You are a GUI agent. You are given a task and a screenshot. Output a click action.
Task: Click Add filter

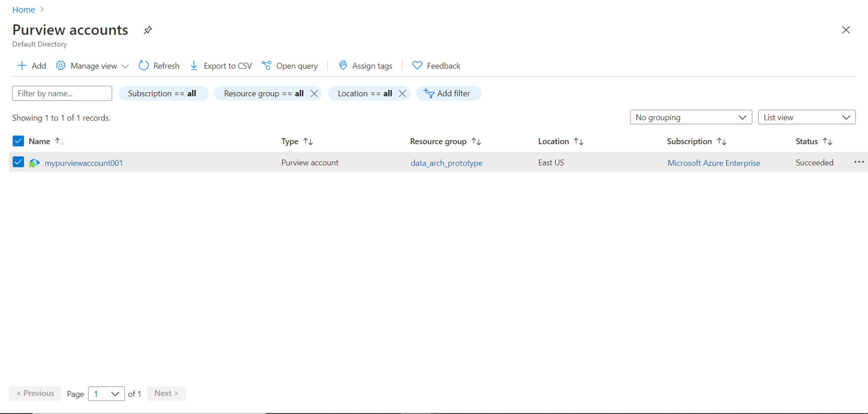coord(448,93)
